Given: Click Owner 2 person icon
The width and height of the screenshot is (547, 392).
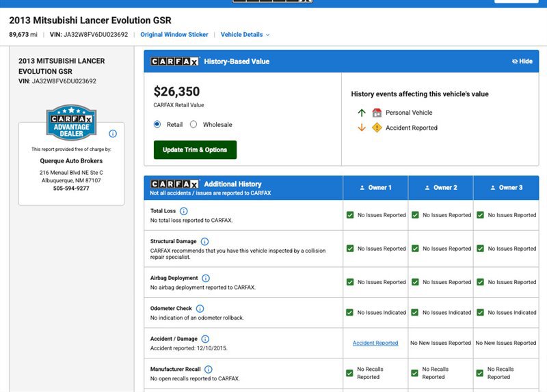Looking at the screenshot, I should tap(427, 187).
